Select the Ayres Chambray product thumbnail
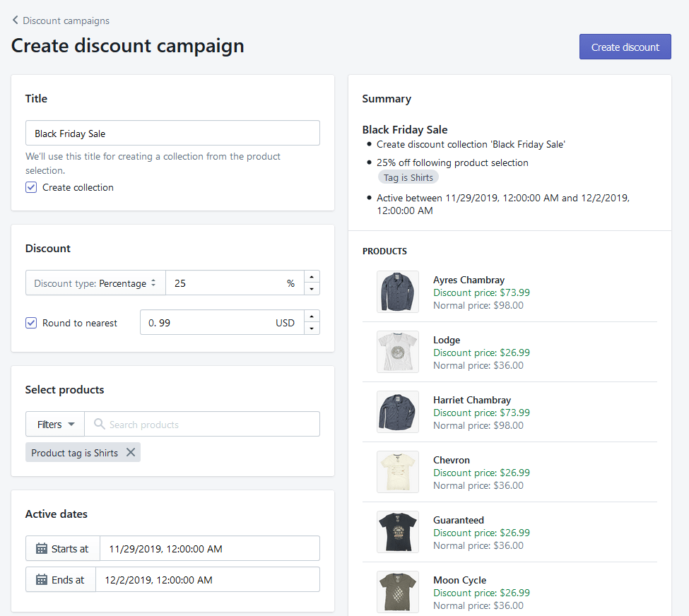The width and height of the screenshot is (689, 616). [397, 292]
